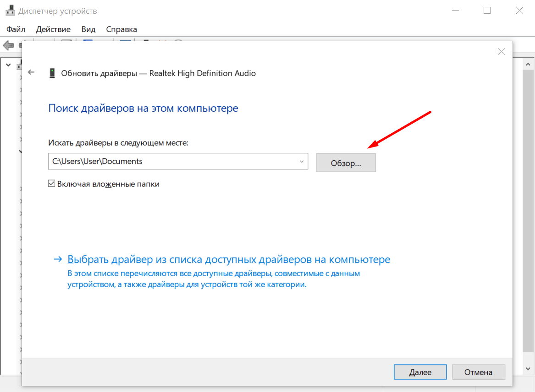Toggle the "Включая вложенные папки" checkbox
This screenshot has width=535, height=392.
point(52,184)
